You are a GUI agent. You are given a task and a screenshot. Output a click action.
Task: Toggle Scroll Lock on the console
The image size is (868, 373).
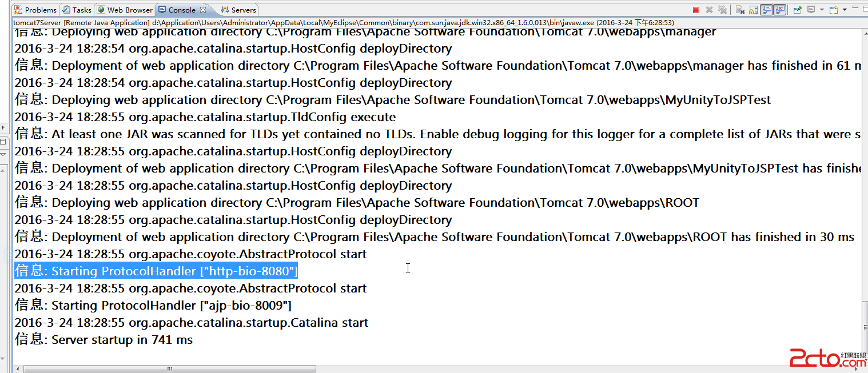(753, 10)
